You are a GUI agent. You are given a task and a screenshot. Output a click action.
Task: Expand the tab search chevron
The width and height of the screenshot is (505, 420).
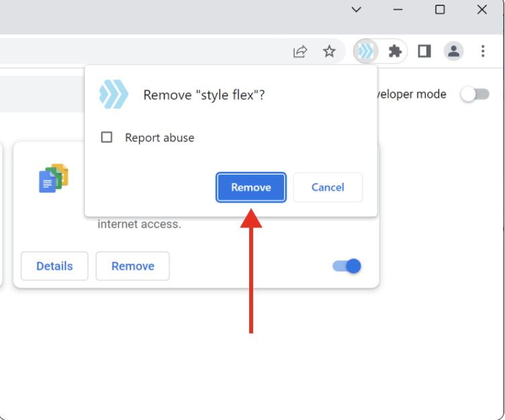click(356, 9)
